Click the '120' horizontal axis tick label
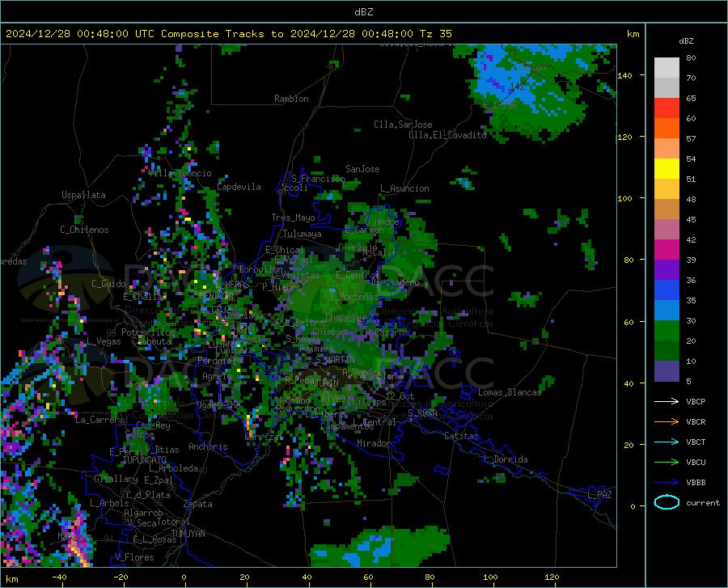 [x=552, y=577]
